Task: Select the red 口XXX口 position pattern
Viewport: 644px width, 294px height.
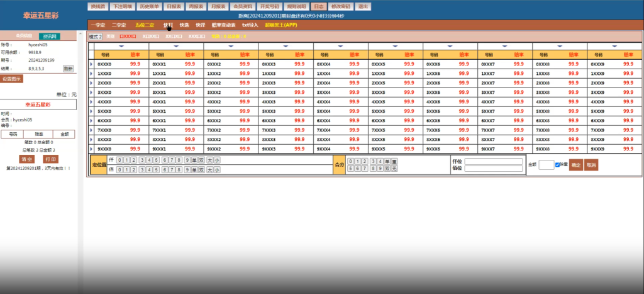Action: point(128,37)
